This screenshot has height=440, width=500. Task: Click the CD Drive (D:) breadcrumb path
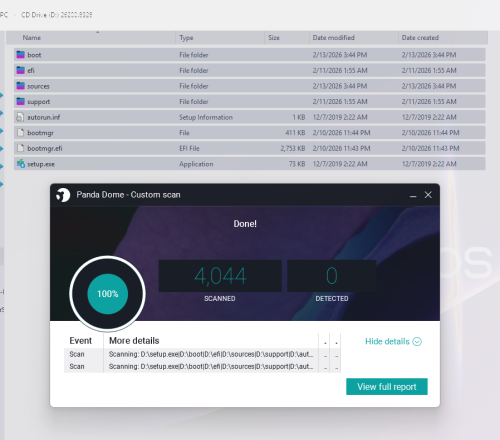point(57,15)
